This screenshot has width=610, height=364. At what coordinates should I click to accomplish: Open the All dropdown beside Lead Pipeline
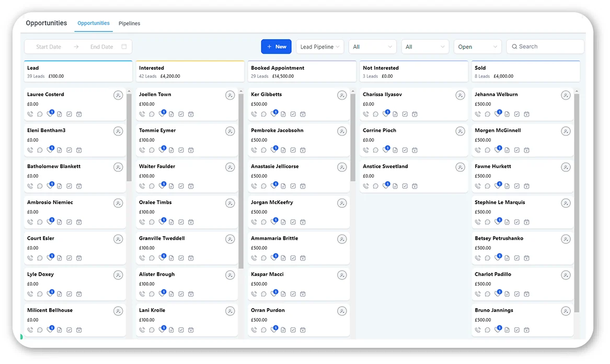coord(372,46)
